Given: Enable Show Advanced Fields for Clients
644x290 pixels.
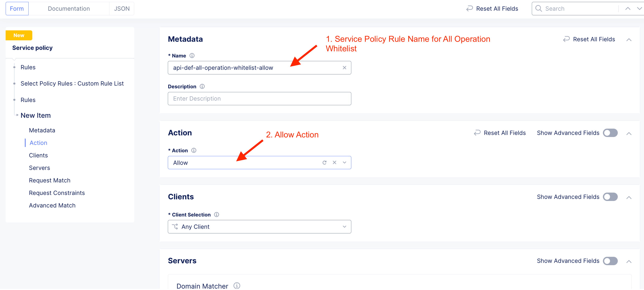Looking at the screenshot, I should point(610,197).
